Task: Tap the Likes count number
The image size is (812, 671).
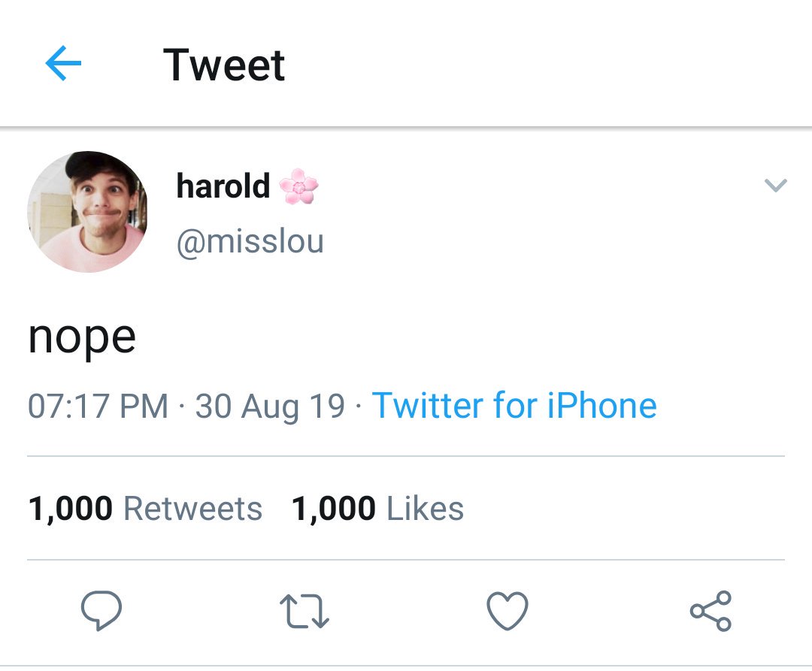Action: pyautogui.click(x=334, y=509)
